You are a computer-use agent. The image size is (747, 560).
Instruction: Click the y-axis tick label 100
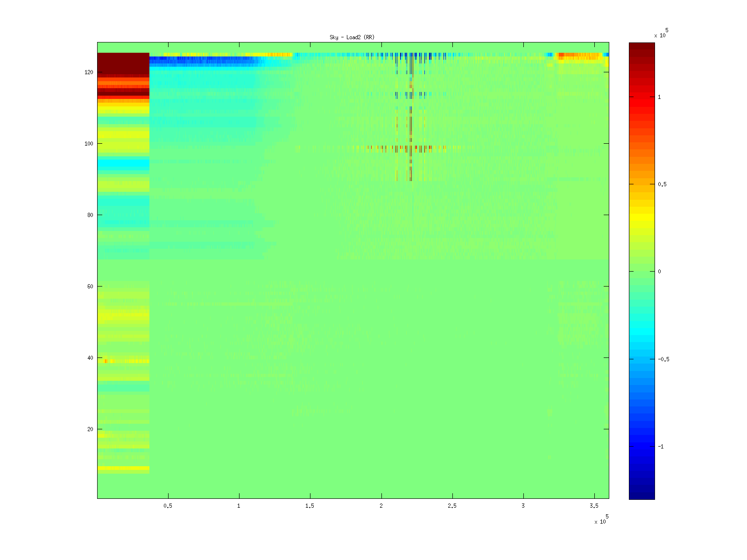[89, 144]
